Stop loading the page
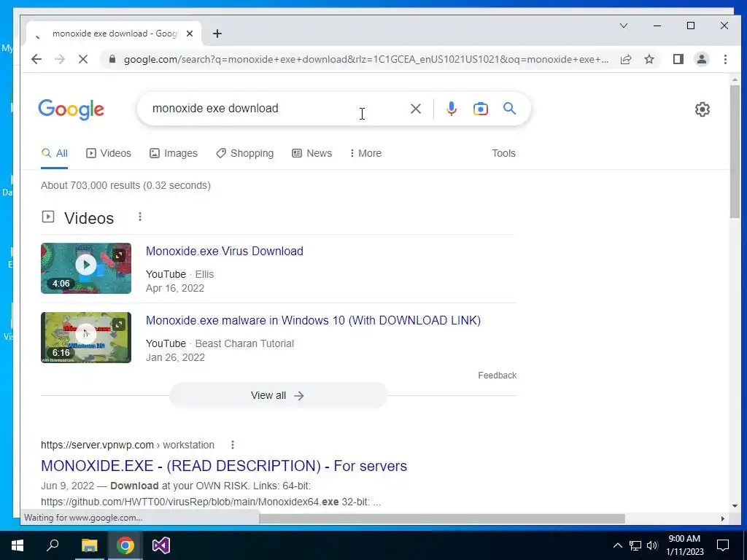 click(x=83, y=59)
